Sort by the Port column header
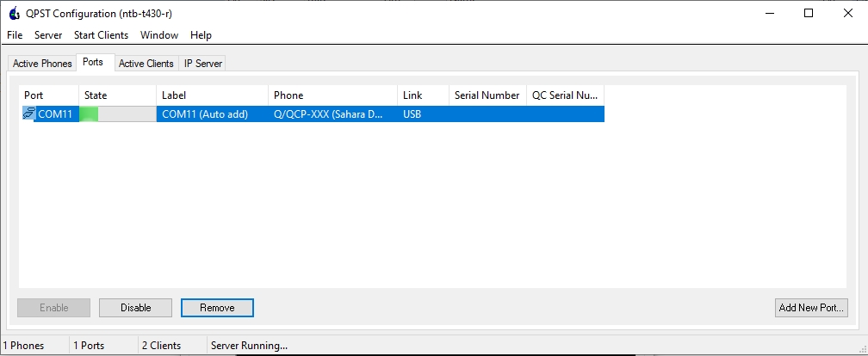Image resolution: width=868 pixels, height=356 pixels. 48,95
